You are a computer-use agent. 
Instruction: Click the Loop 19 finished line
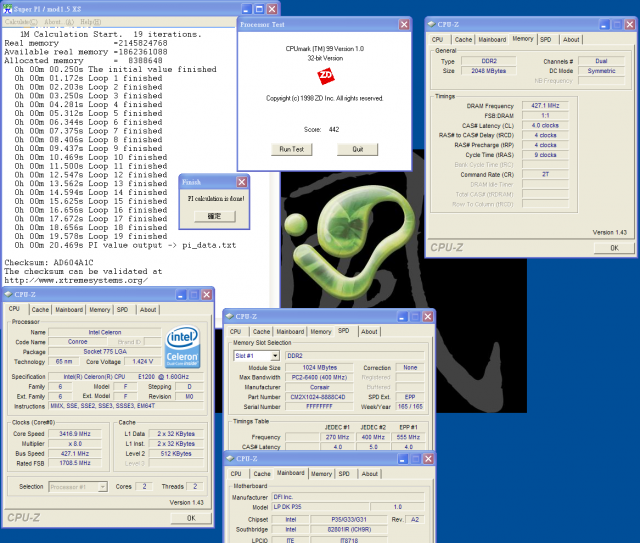pos(91,236)
